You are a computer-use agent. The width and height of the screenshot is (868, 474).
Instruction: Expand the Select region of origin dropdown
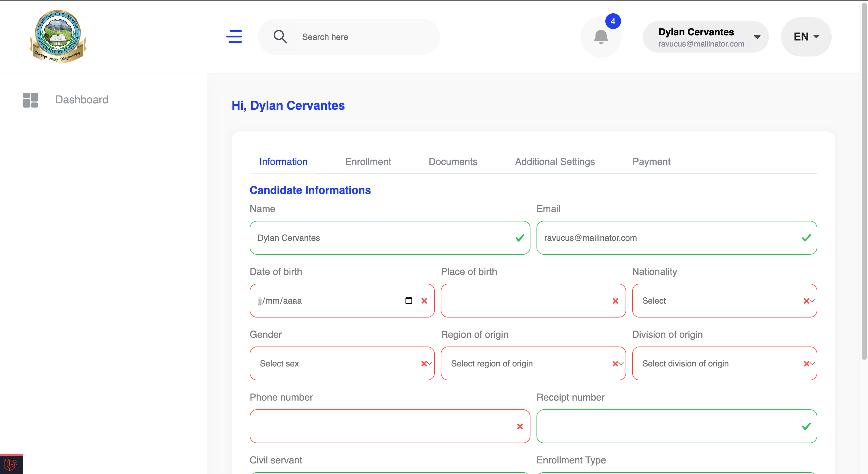click(x=533, y=363)
